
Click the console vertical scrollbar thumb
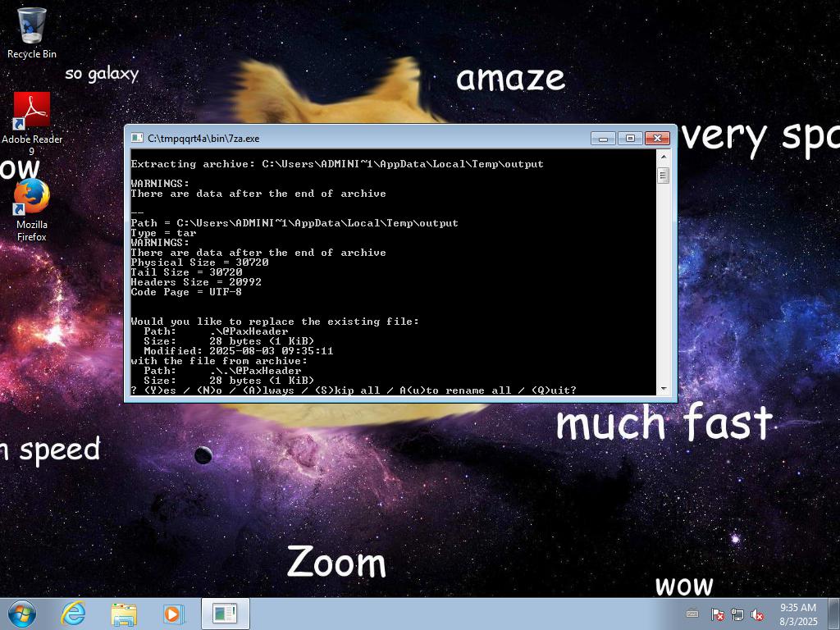pyautogui.click(x=663, y=176)
